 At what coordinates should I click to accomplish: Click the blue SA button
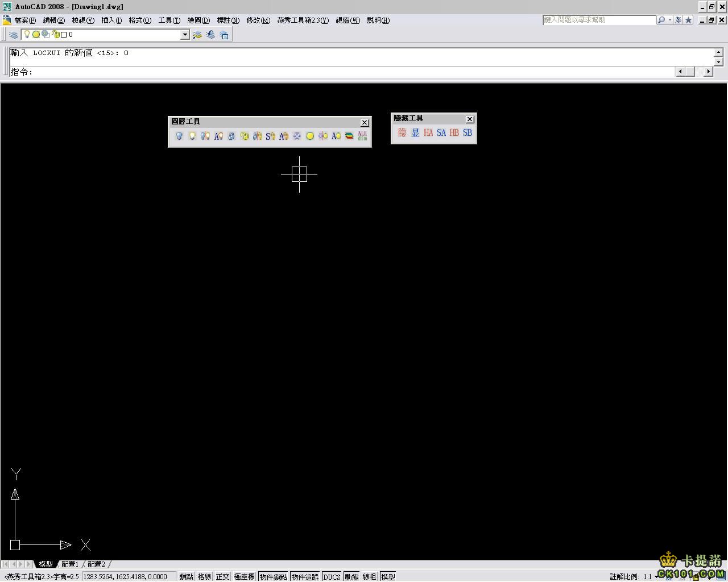(441, 132)
